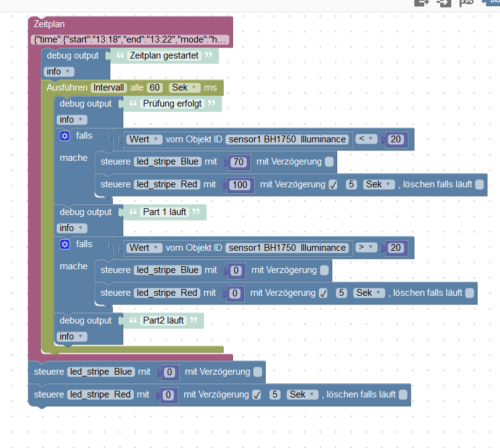Screen dimensions: 500x448
Task: Click the export blocks icon in top toolbar
Action: [422, 3]
